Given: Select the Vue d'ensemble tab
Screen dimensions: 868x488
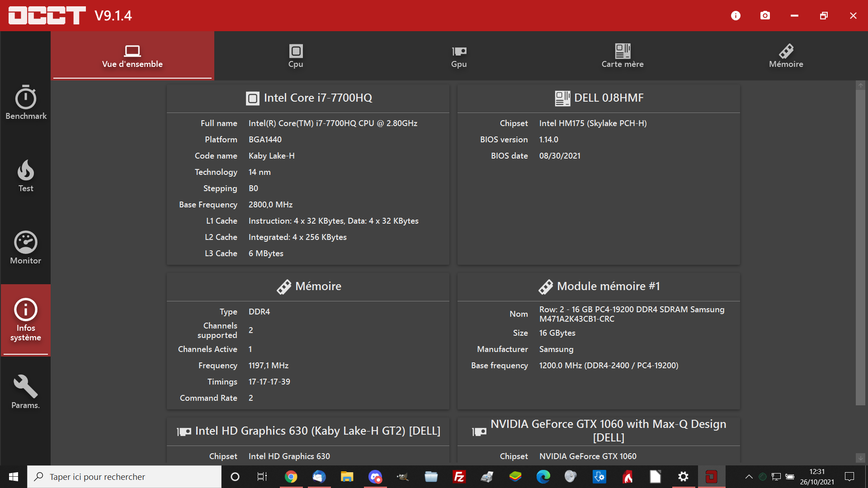Looking at the screenshot, I should click(132, 56).
